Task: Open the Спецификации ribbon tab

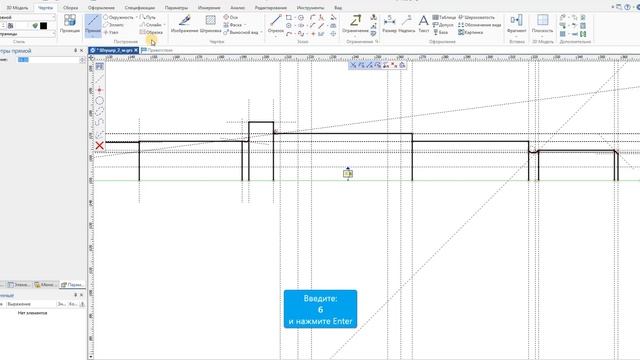Action: click(140, 8)
